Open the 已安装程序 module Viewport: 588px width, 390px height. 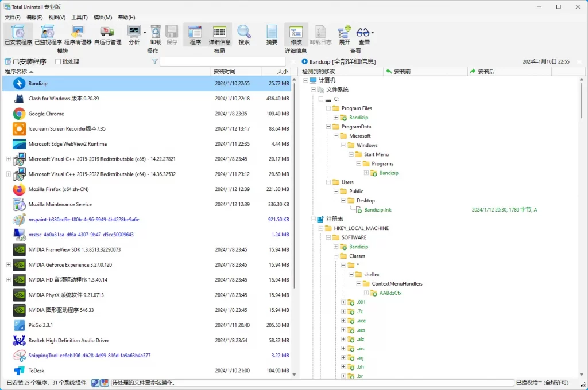pos(18,34)
